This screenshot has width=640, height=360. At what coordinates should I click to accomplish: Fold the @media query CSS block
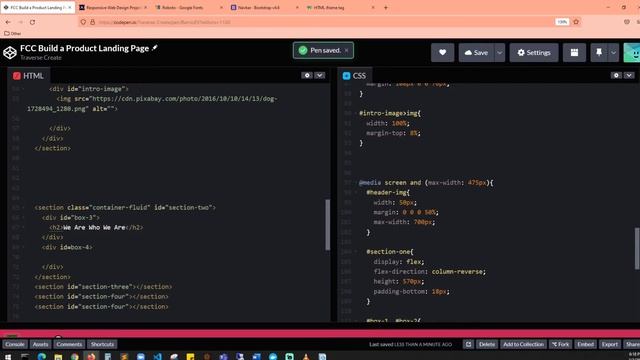point(356,182)
